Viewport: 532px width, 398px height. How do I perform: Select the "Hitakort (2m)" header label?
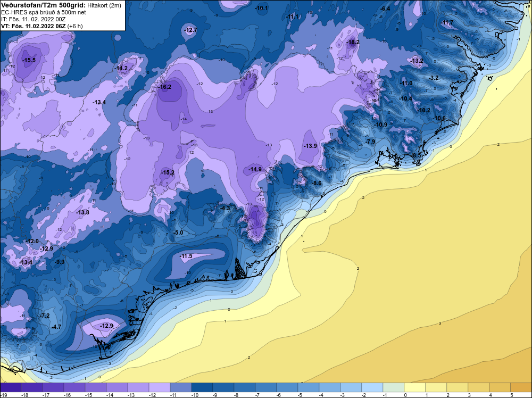tap(104, 5)
